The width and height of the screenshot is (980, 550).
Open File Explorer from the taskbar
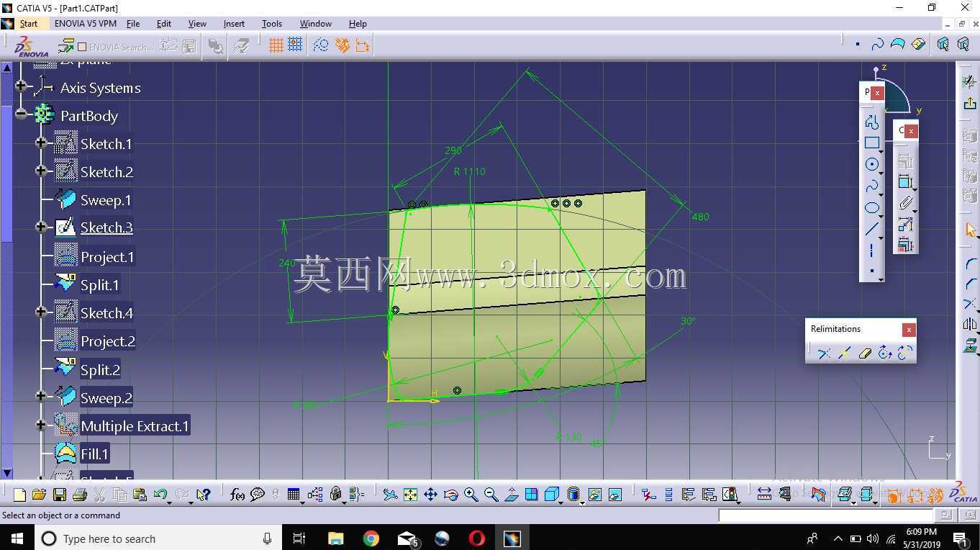(x=335, y=538)
